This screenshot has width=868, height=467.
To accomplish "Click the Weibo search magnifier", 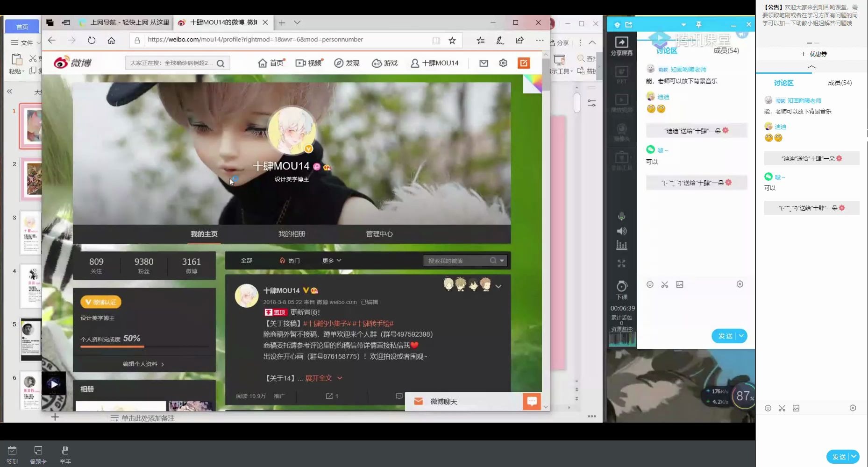I will 221,63.
